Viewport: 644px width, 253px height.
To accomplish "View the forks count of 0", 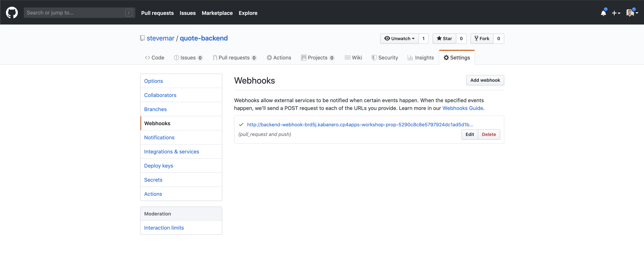I will coord(499,38).
